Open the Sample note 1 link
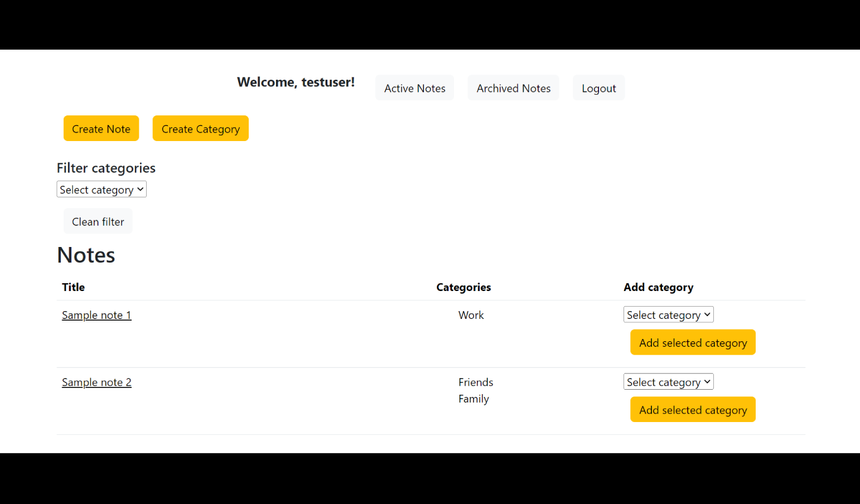The image size is (860, 504). pos(96,315)
